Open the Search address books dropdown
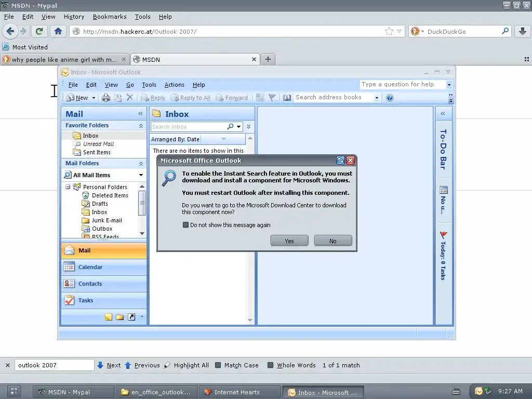Screen dimensions: 532x399 [x=377, y=98]
